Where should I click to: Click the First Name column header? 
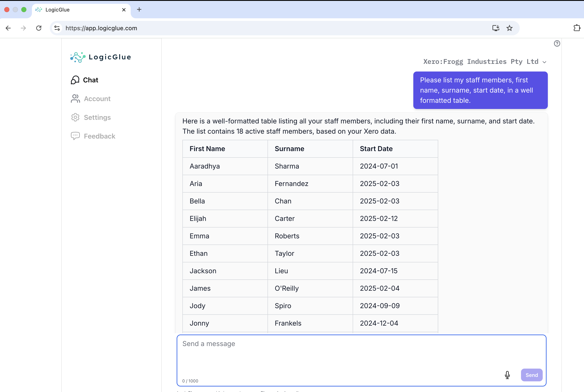tap(225, 149)
